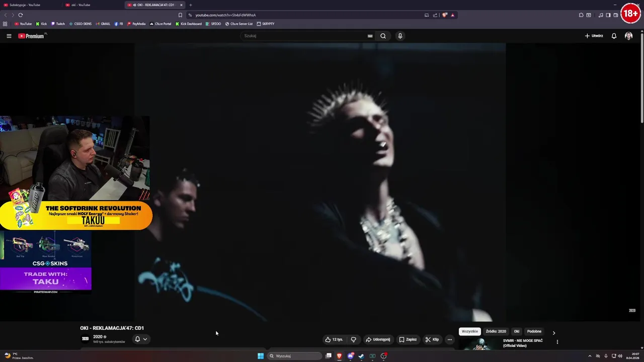644x362 pixels.
Task: Reload the page in browser toolbar
Action: [21, 15]
